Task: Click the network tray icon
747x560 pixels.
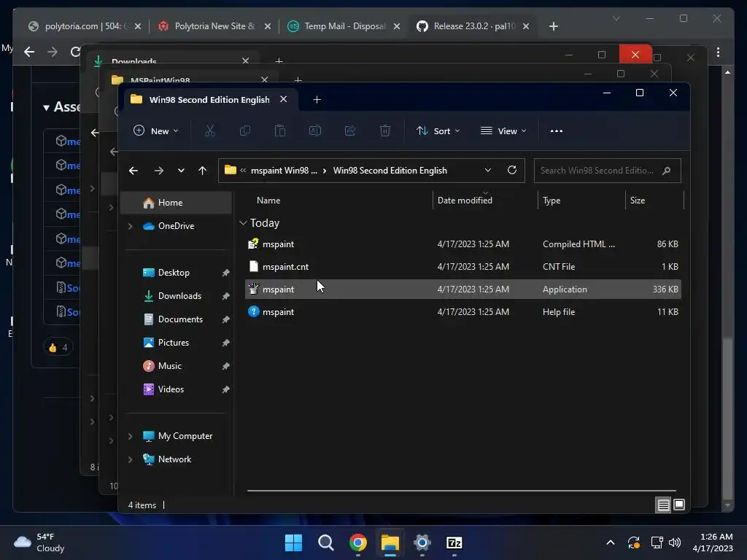Action: pyautogui.click(x=657, y=542)
